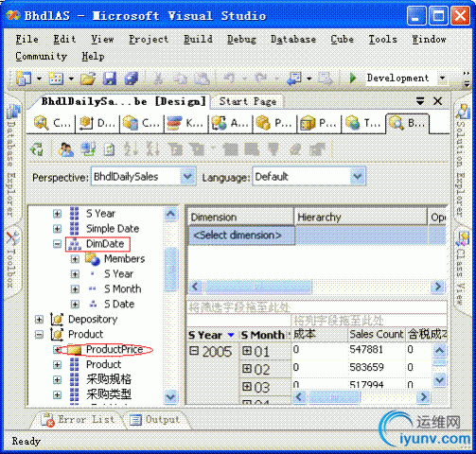This screenshot has width=476, height=454.
Task: Open the Cube Structure tab (C...)
Action: coord(52,123)
